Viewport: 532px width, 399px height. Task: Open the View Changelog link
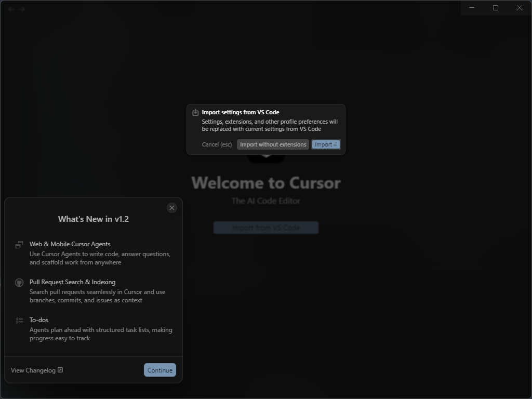(37, 370)
